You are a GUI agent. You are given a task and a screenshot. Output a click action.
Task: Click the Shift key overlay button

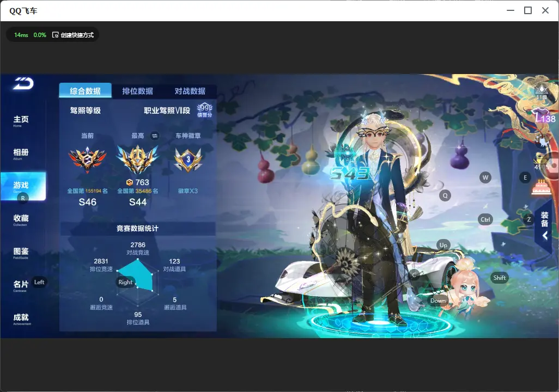pos(499,278)
